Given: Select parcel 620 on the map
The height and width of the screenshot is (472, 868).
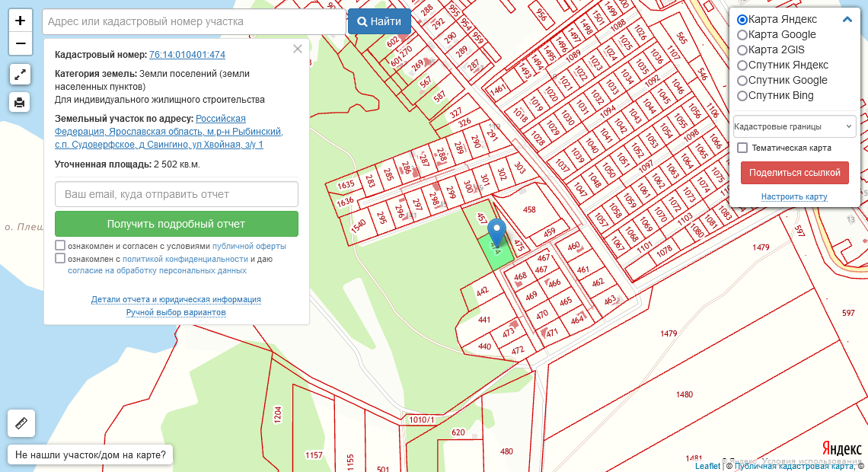Looking at the screenshot, I should [x=458, y=432].
